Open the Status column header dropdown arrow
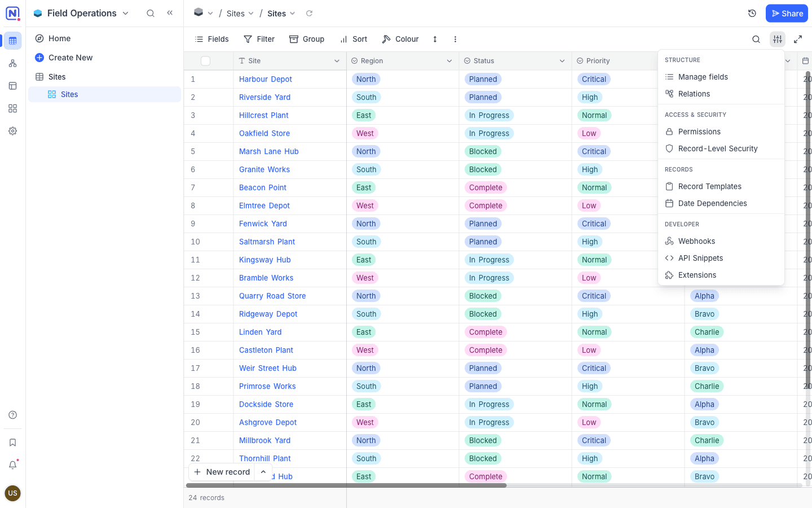This screenshot has width=812, height=508. pyautogui.click(x=562, y=61)
